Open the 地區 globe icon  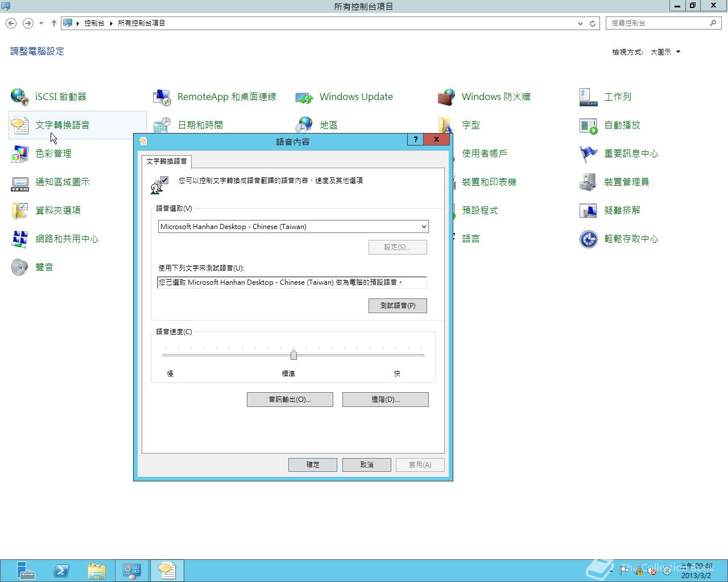tap(304, 124)
